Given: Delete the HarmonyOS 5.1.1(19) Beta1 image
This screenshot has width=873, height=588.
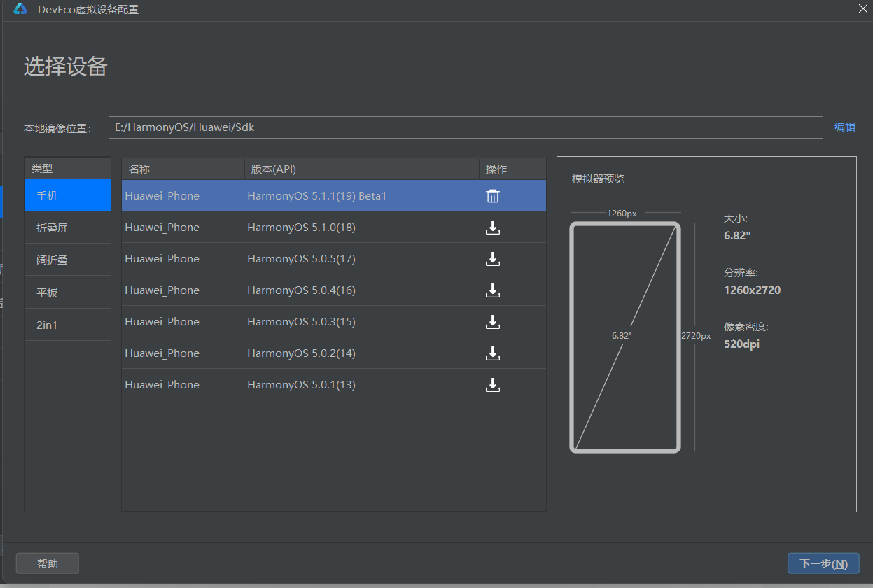Looking at the screenshot, I should click(x=493, y=196).
